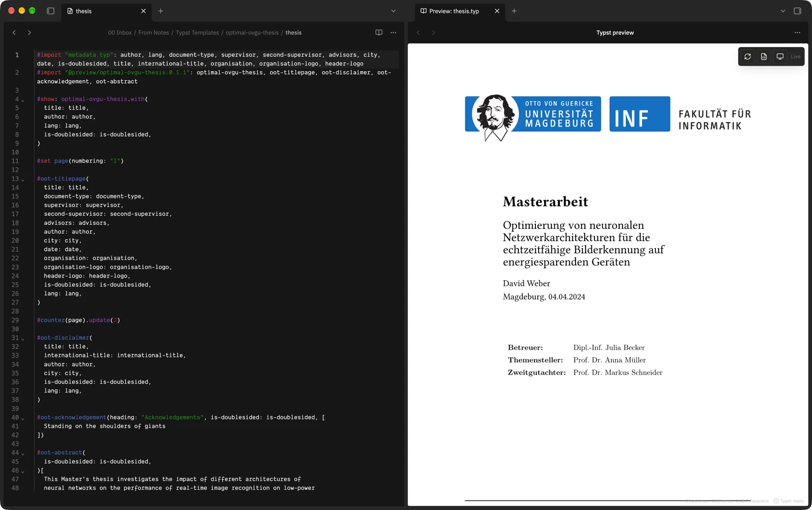
Task: Click the 'Themensteller:' label in preview
Action: tap(535, 360)
